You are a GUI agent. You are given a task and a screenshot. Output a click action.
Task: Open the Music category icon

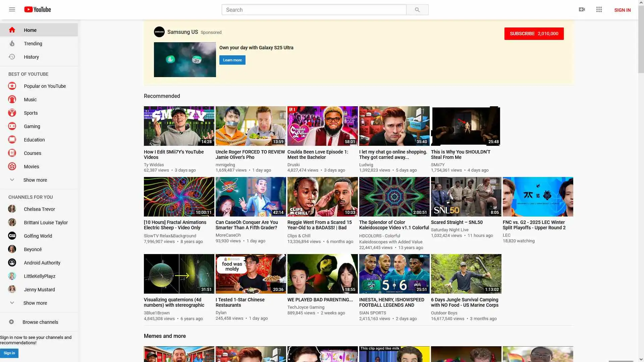point(12,100)
